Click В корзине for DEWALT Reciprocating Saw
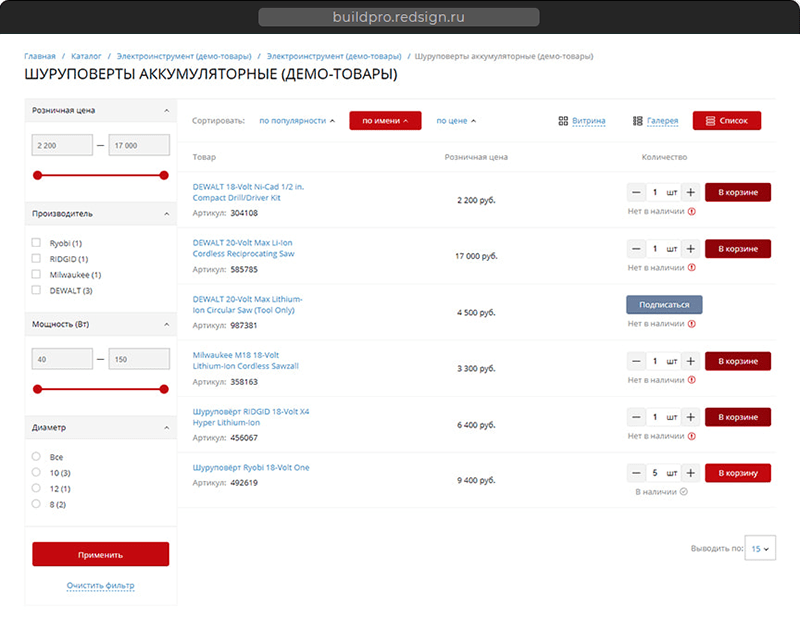 [738, 249]
